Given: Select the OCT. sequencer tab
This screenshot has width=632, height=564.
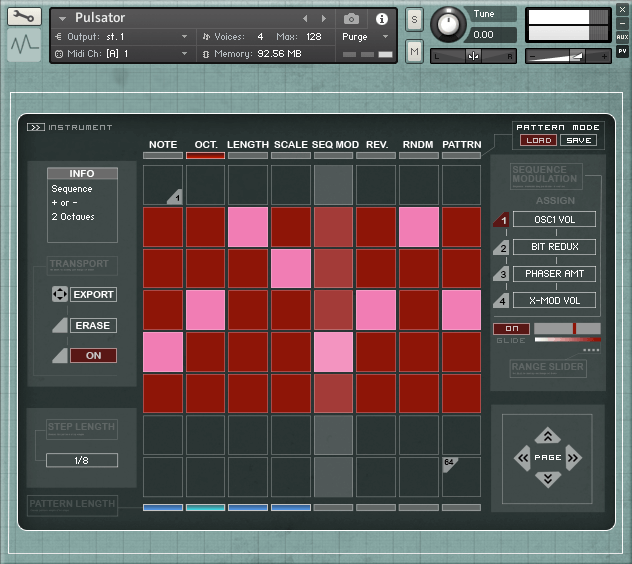Looking at the screenshot, I should 205,145.
